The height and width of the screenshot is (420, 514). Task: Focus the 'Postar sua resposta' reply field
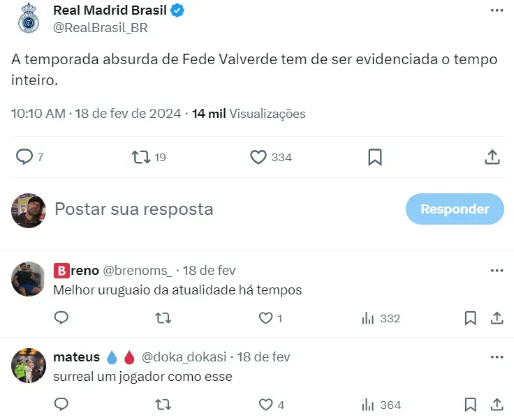pos(210,209)
